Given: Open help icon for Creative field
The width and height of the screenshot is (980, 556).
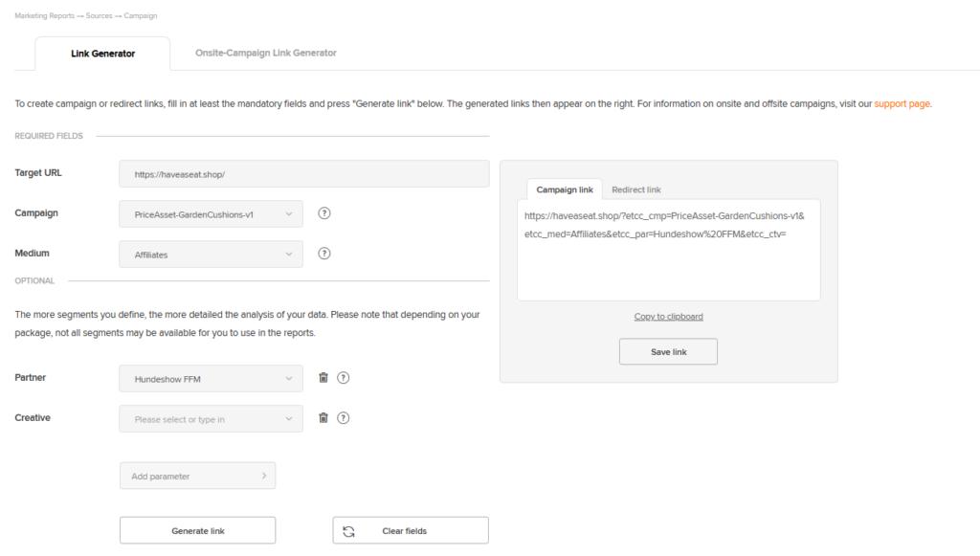Looking at the screenshot, I should [x=344, y=418].
